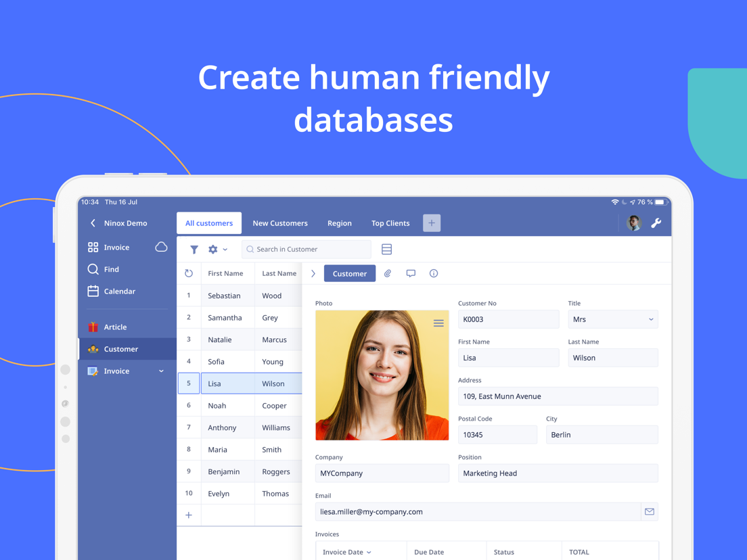Select the Sofia cell
The image size is (747, 560).
tap(228, 361)
